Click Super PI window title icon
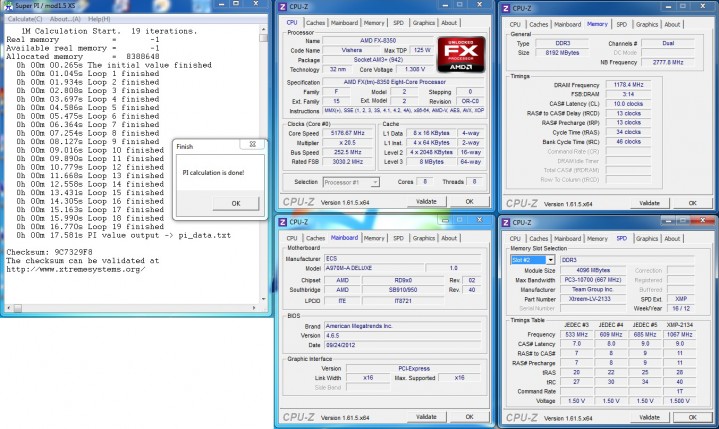 [x=8, y=6]
